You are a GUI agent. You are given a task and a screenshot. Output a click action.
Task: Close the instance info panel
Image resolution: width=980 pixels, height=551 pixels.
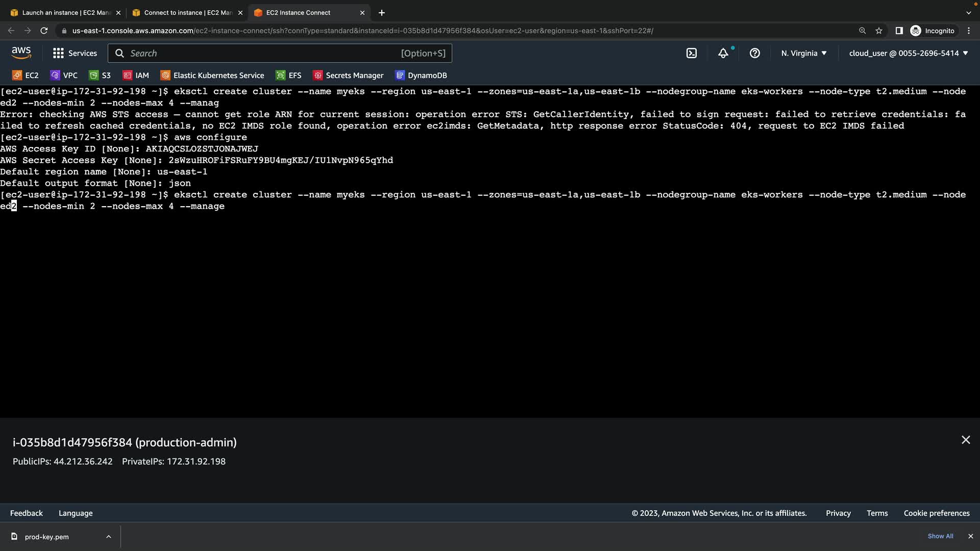coord(965,440)
